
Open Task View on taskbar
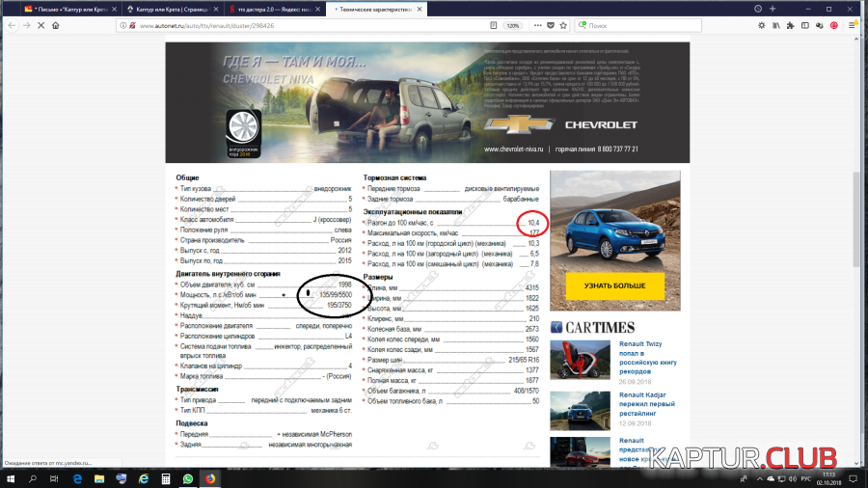(x=54, y=478)
